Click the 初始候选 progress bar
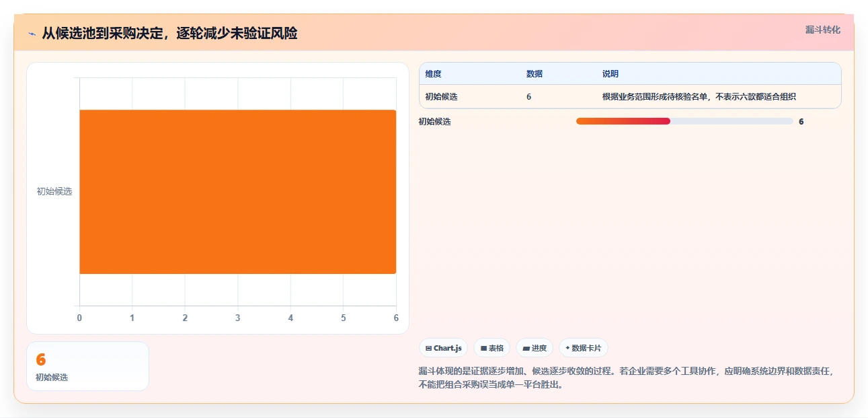 (x=684, y=121)
